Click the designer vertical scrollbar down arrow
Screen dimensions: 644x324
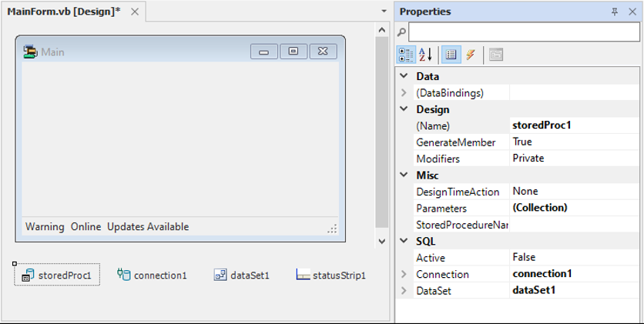pyautogui.click(x=381, y=242)
